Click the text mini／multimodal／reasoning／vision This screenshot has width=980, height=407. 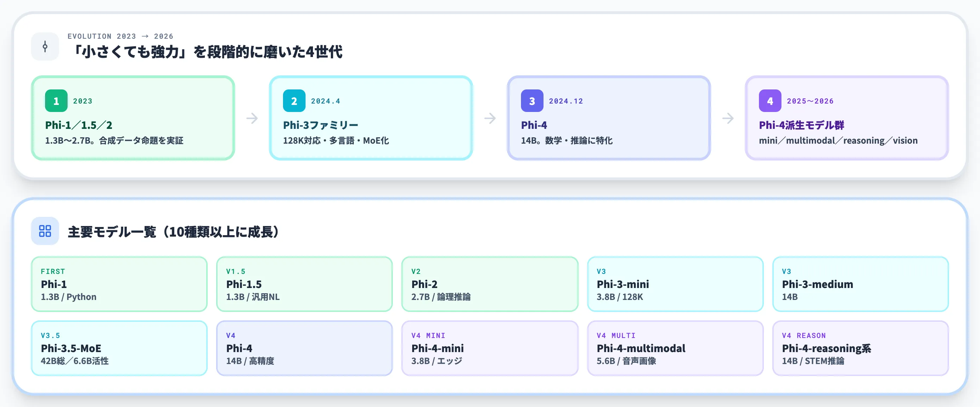838,140
